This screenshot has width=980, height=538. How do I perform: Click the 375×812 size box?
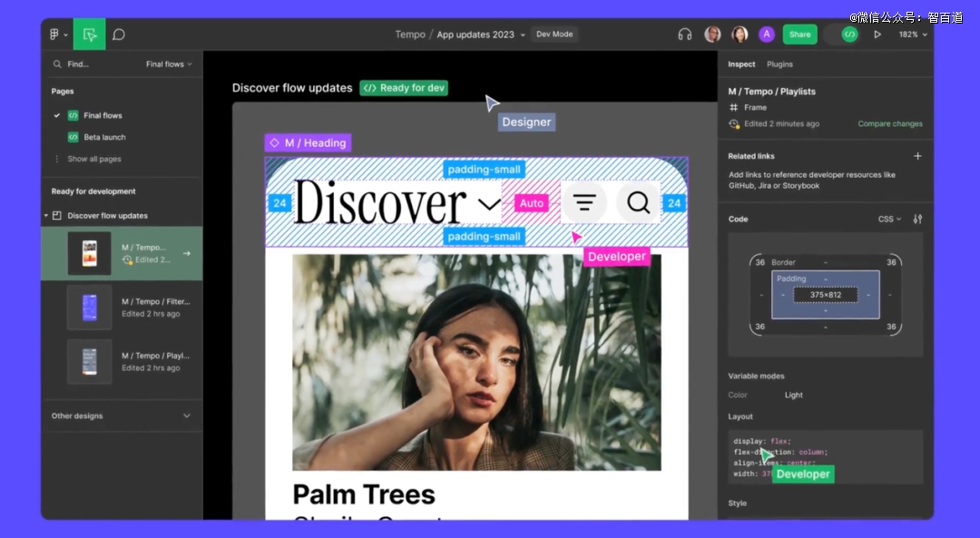826,295
